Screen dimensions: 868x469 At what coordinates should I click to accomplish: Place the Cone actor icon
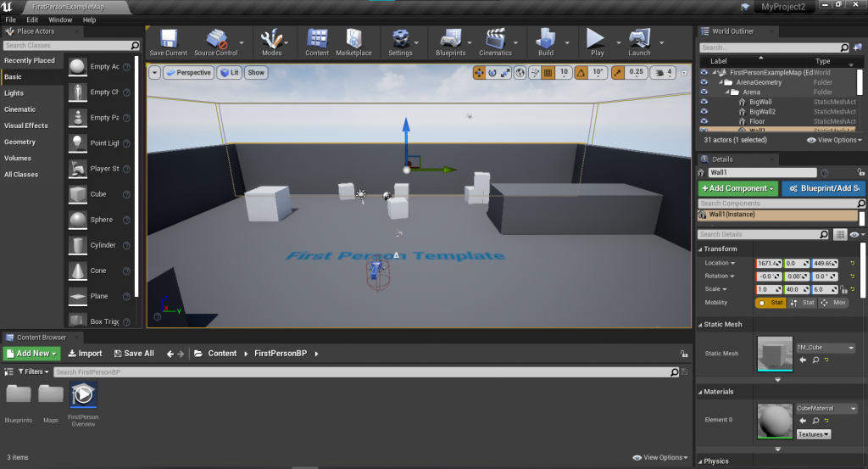pos(77,271)
